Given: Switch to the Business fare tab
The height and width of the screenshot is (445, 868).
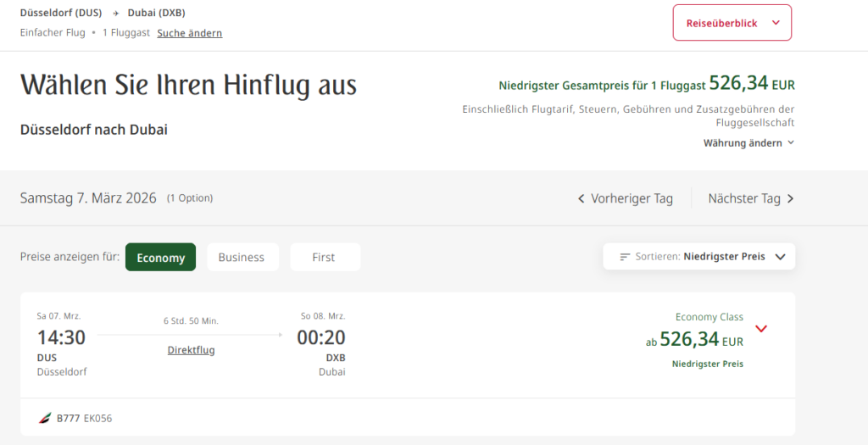Looking at the screenshot, I should 242,258.
